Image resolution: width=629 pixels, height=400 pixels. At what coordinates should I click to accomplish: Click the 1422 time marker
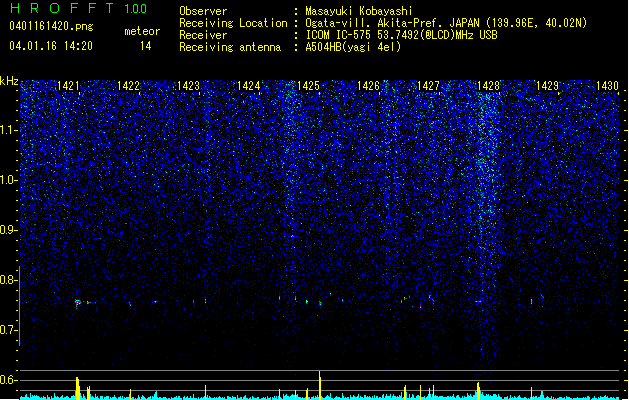tap(128, 86)
